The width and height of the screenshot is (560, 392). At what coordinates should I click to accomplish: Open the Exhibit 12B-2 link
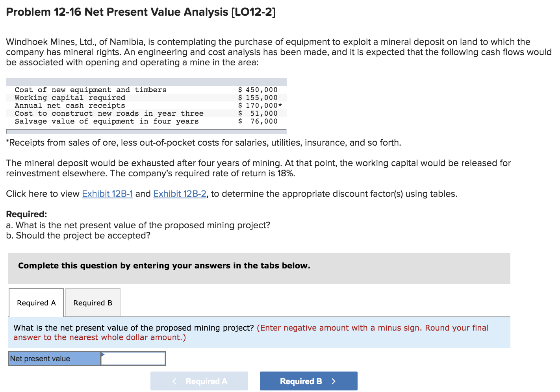pos(180,194)
